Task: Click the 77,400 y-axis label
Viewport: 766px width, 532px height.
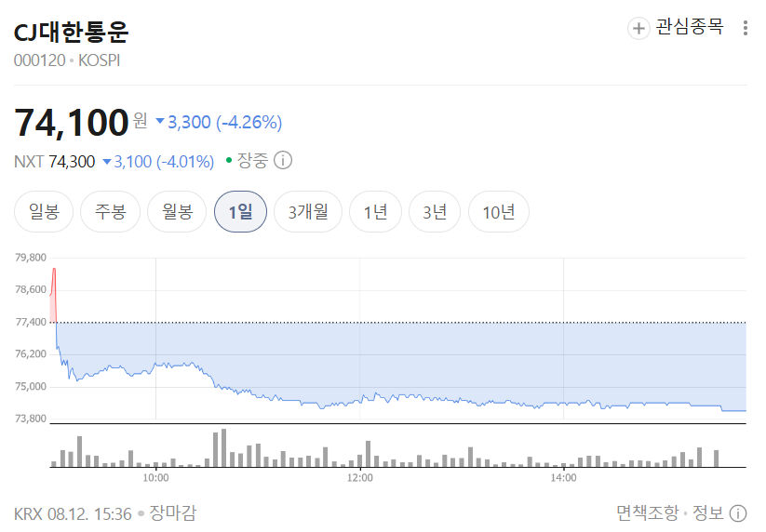Action: pyautogui.click(x=31, y=322)
